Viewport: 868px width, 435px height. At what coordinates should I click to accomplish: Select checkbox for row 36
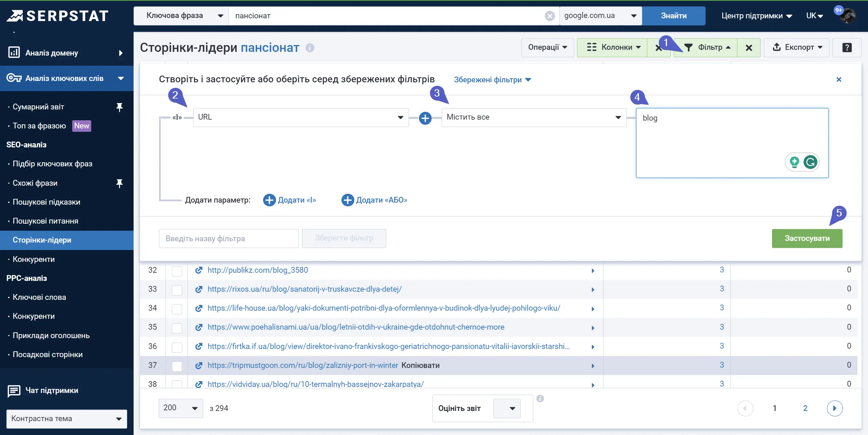(177, 347)
